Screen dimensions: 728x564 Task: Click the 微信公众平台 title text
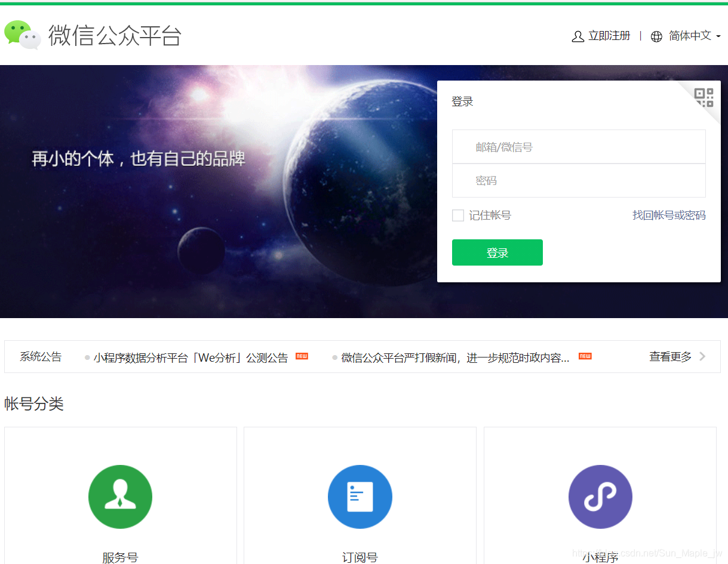click(x=115, y=36)
